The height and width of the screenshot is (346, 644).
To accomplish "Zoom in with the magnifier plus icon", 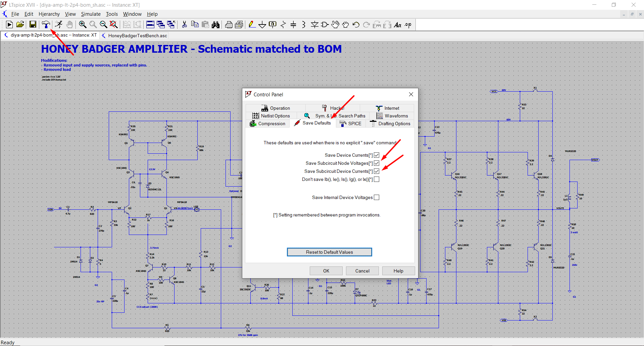I will pyautogui.click(x=83, y=24).
